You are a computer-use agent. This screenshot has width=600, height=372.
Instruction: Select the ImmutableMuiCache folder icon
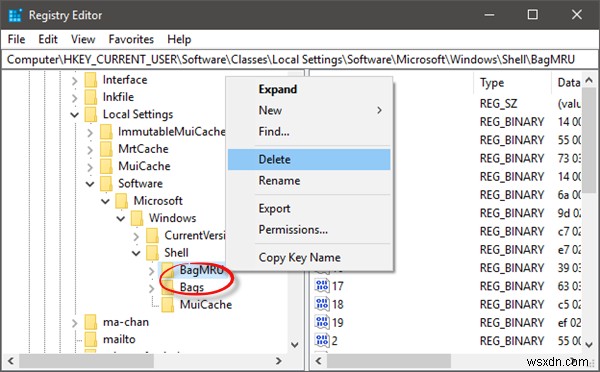coord(106,132)
